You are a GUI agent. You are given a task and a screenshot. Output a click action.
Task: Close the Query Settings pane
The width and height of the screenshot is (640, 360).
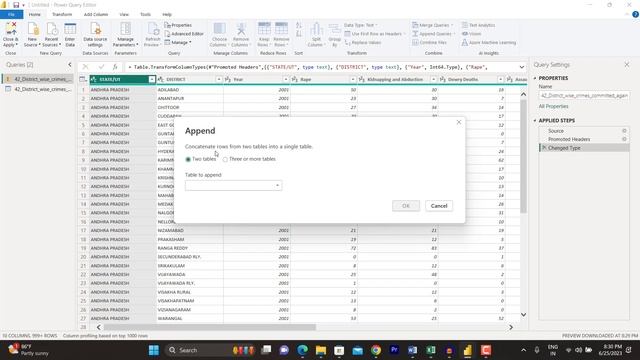point(627,64)
